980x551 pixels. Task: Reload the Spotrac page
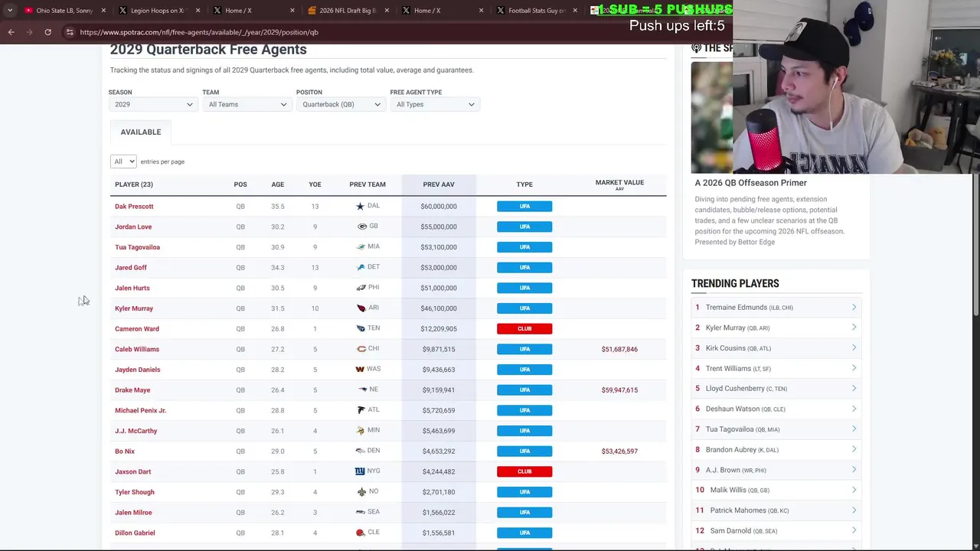(47, 32)
